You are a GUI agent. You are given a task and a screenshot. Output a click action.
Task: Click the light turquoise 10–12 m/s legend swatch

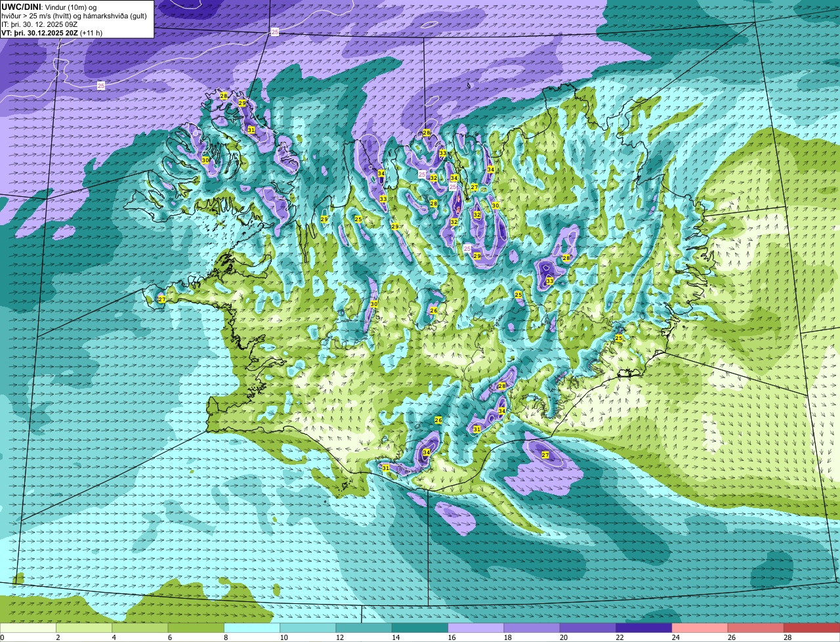[x=308, y=628]
